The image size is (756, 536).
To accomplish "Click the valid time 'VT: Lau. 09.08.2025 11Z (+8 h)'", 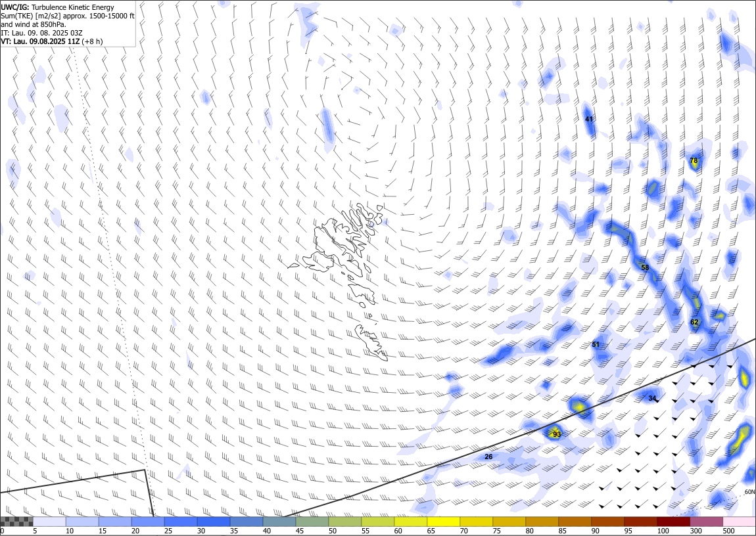I will (x=51, y=41).
